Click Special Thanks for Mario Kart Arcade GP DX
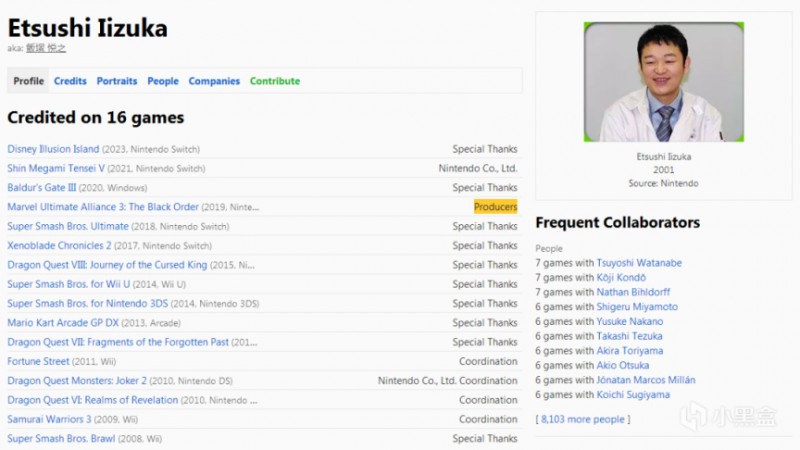Viewport: 800px width, 450px height. [485, 323]
